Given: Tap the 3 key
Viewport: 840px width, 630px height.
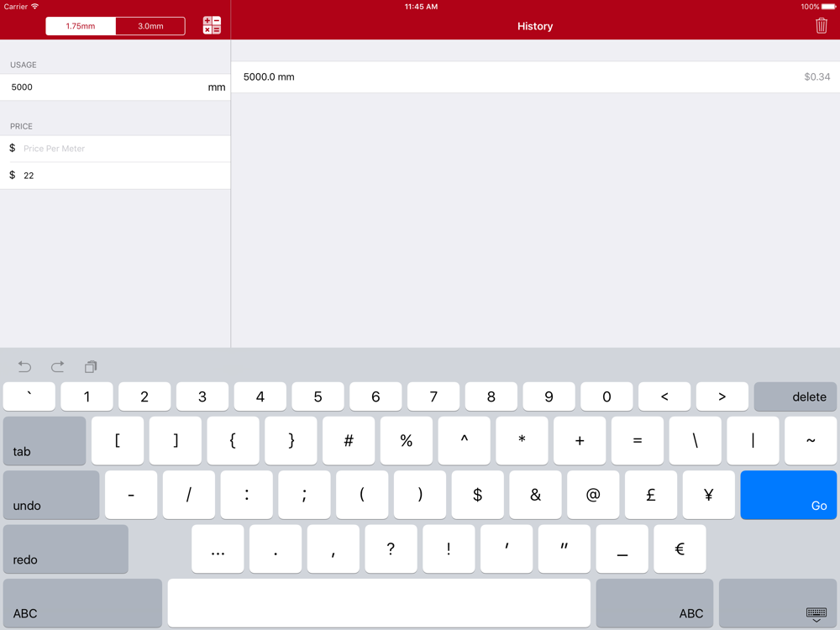Looking at the screenshot, I should pyautogui.click(x=202, y=396).
